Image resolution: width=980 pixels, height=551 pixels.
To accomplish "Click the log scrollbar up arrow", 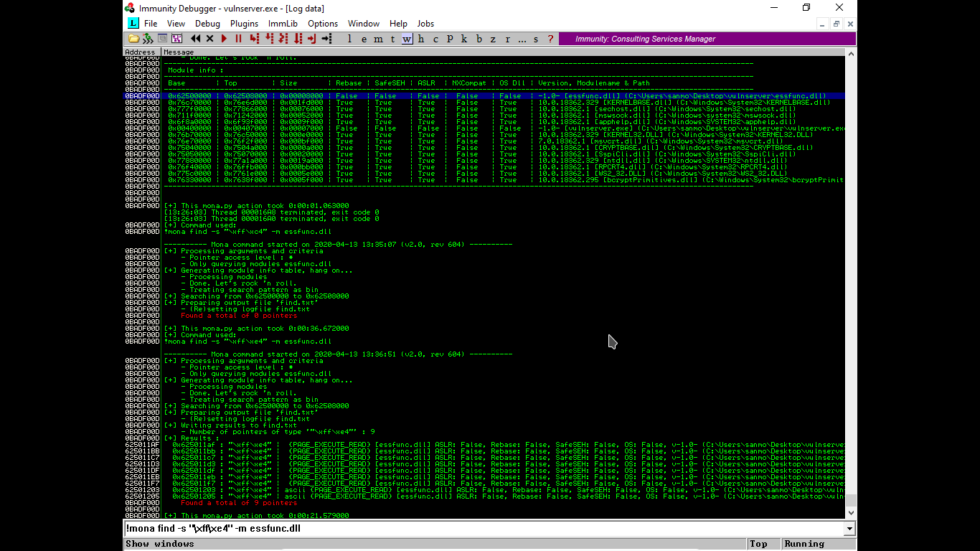I will tap(851, 53).
